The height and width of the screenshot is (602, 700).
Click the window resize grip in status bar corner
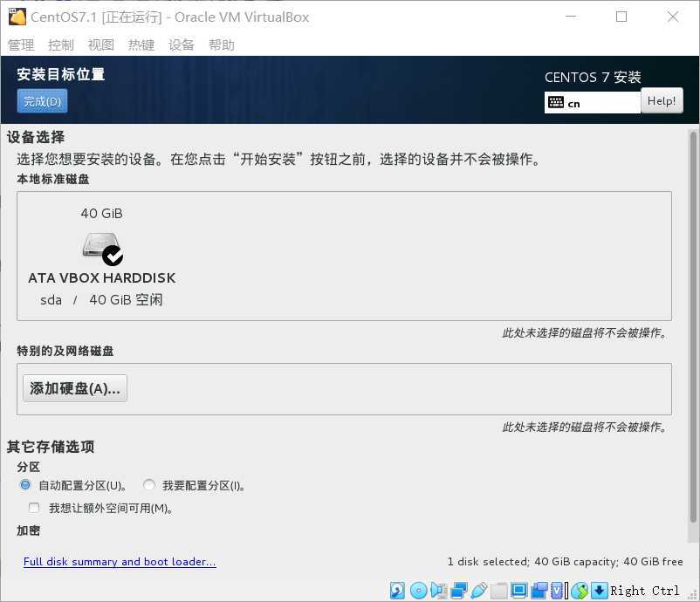coord(694,596)
